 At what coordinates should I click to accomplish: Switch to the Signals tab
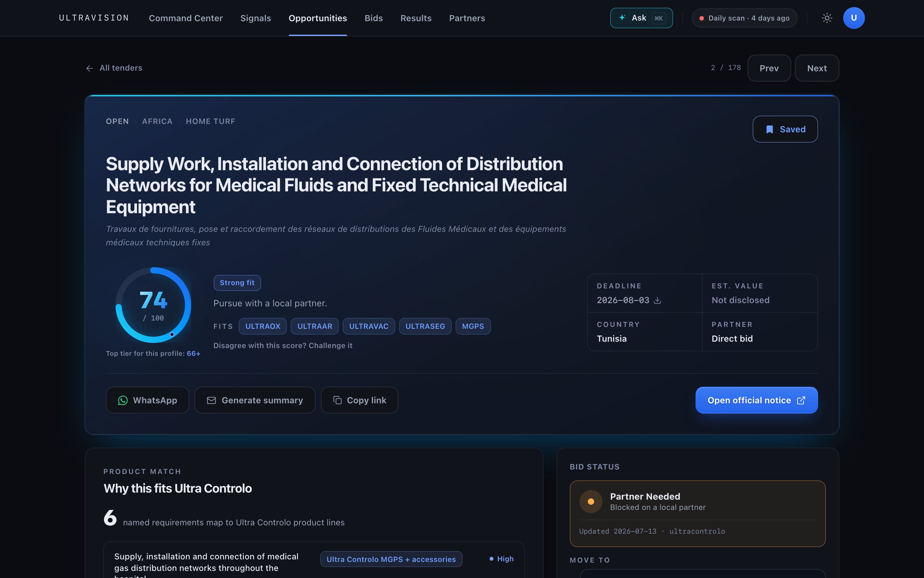pyautogui.click(x=255, y=18)
